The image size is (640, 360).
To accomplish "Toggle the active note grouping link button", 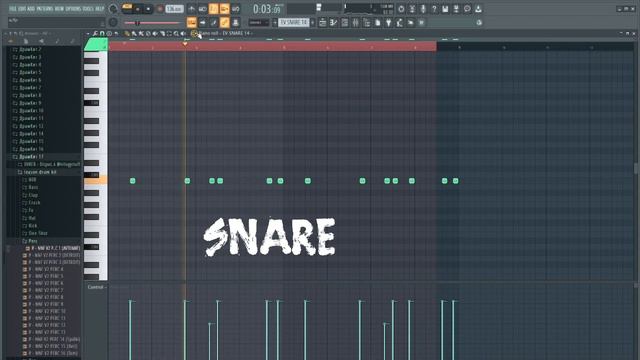I will (224, 22).
